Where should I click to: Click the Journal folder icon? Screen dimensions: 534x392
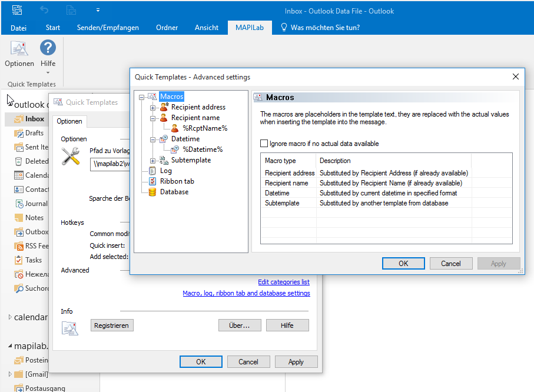(x=19, y=204)
